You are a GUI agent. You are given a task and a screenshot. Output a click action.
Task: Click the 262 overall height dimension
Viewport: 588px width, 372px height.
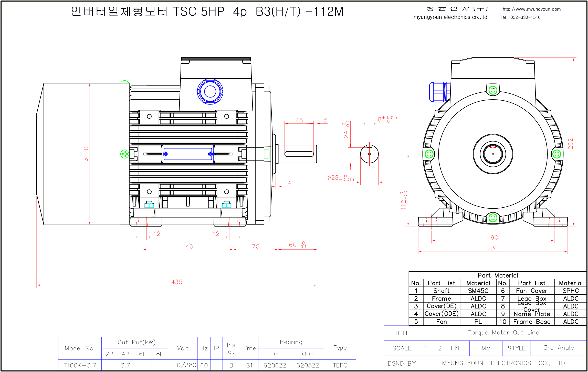click(571, 144)
